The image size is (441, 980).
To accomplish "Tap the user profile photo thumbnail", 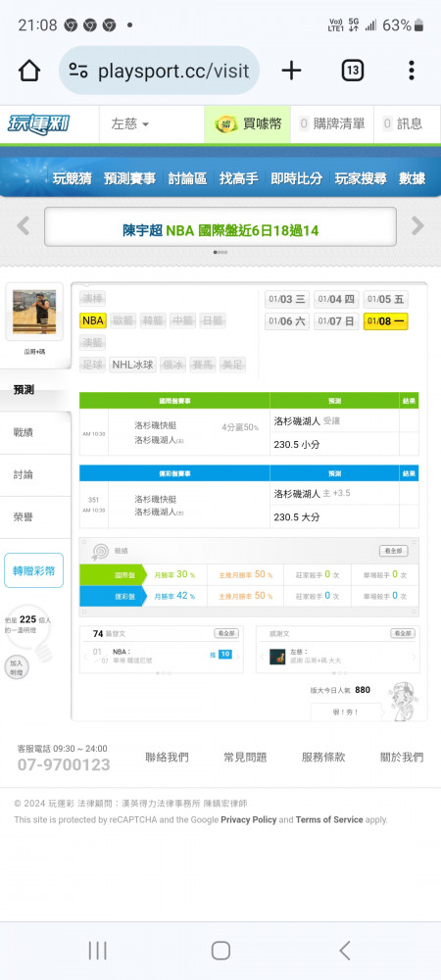I will pyautogui.click(x=34, y=312).
